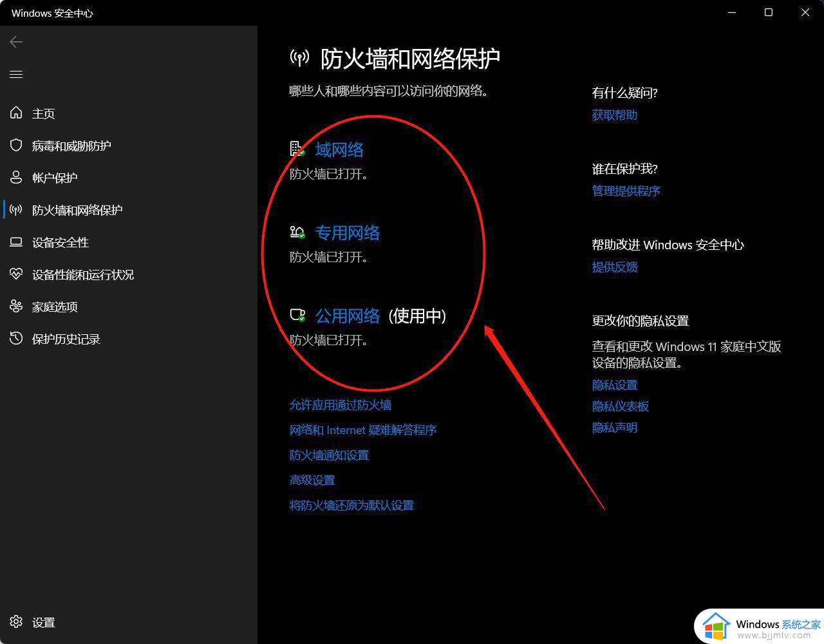Open 隐私设置 link

(x=615, y=384)
